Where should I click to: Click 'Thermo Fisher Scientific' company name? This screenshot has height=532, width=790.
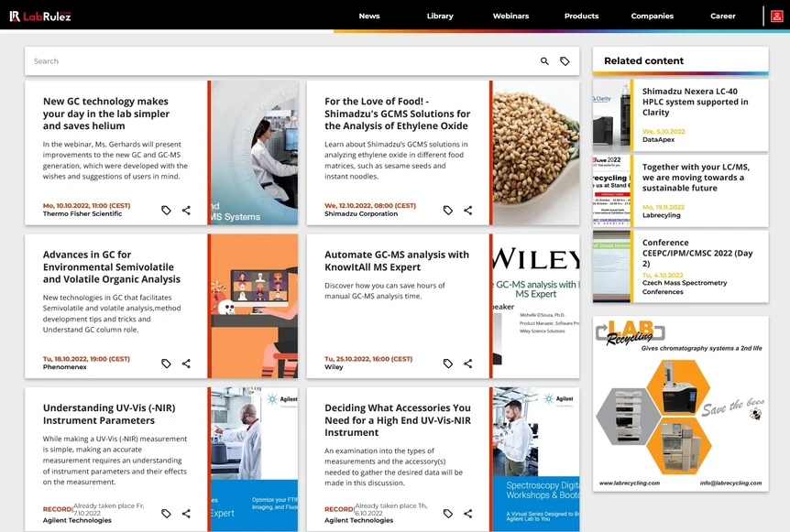[x=82, y=213]
